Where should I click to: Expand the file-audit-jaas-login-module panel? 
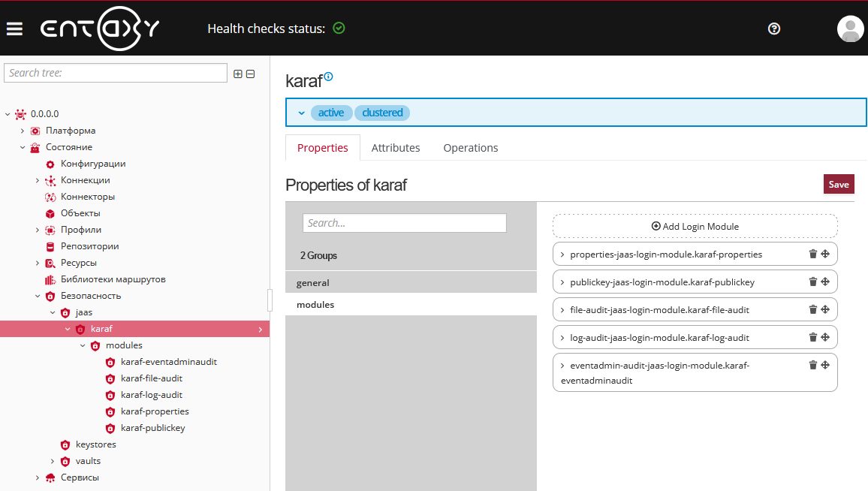pos(562,309)
